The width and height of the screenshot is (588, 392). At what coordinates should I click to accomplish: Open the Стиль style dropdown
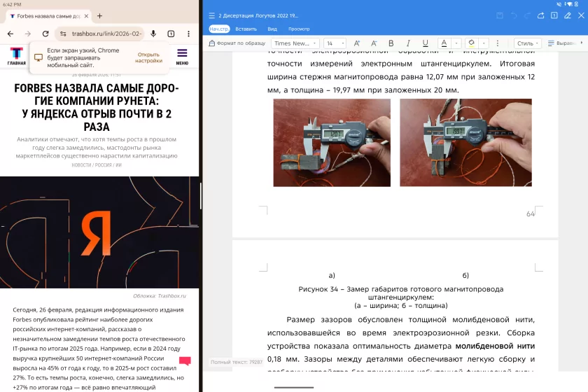pyautogui.click(x=528, y=43)
